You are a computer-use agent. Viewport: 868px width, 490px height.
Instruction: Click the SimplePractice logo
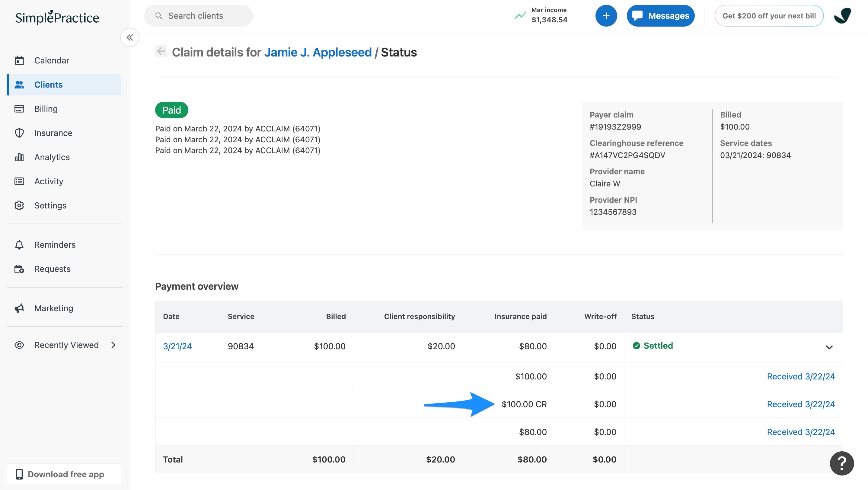pos(57,17)
